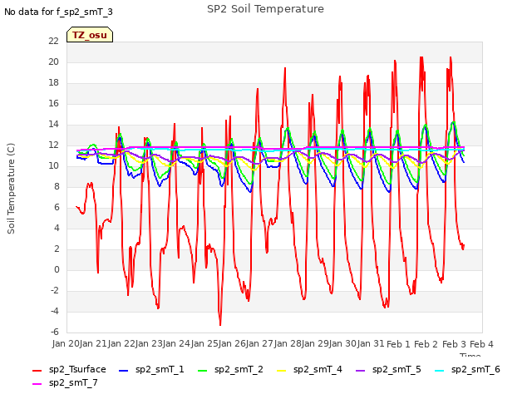The width and height of the screenshot is (532, 399).
Task: Click the Feb 1 x-axis tick label
Action: coord(399,344)
